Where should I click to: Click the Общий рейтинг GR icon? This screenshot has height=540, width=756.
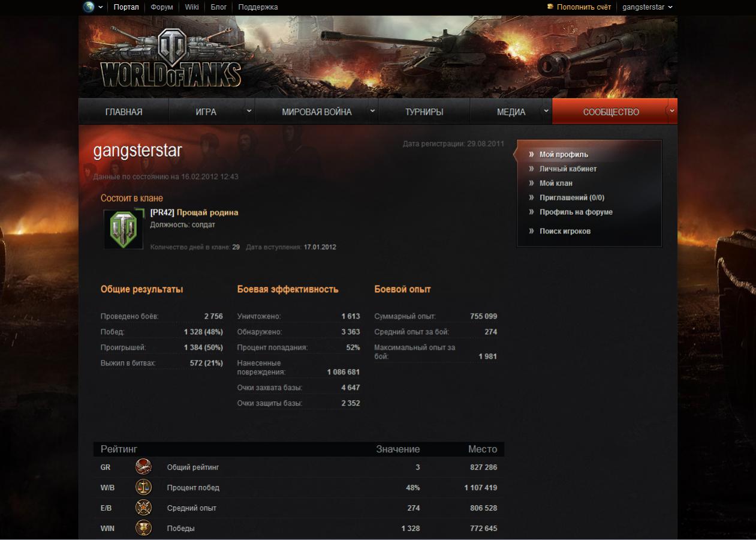click(143, 467)
